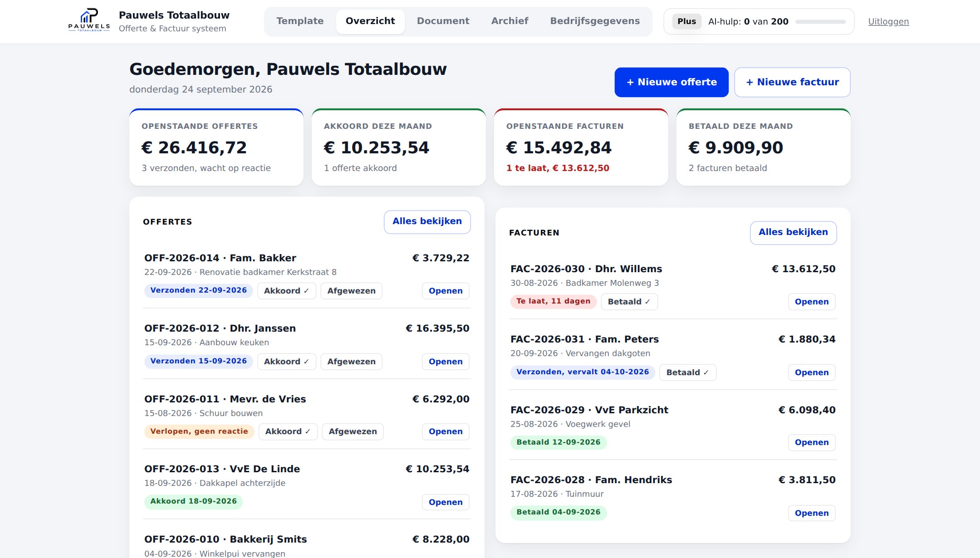Open factuur FAC-2026-030 Dhr. Willems
This screenshot has width=980, height=558.
(x=812, y=302)
